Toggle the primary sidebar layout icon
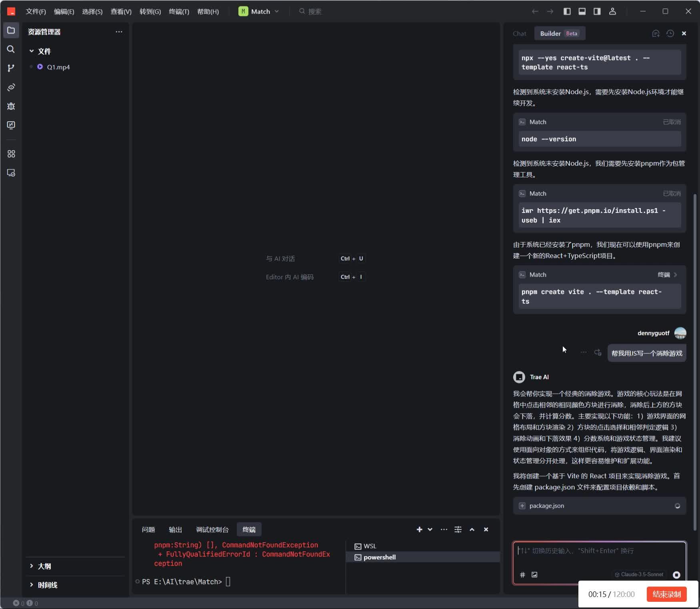 567,11
